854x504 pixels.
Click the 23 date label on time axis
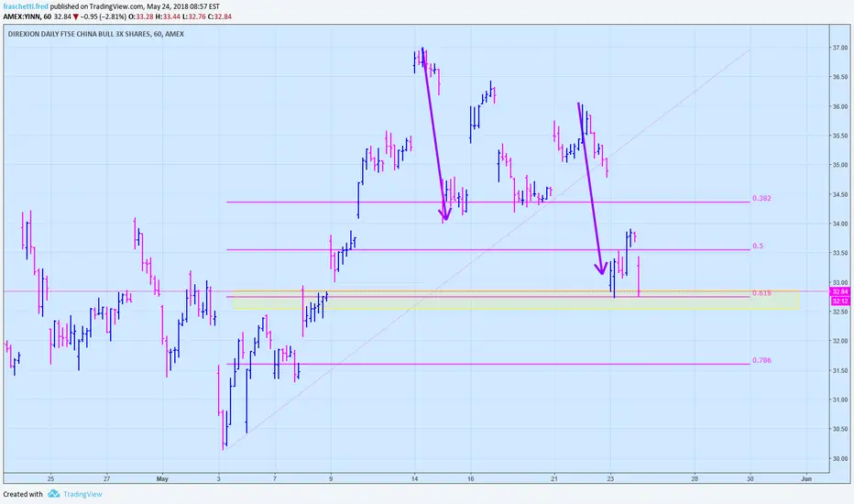click(610, 479)
